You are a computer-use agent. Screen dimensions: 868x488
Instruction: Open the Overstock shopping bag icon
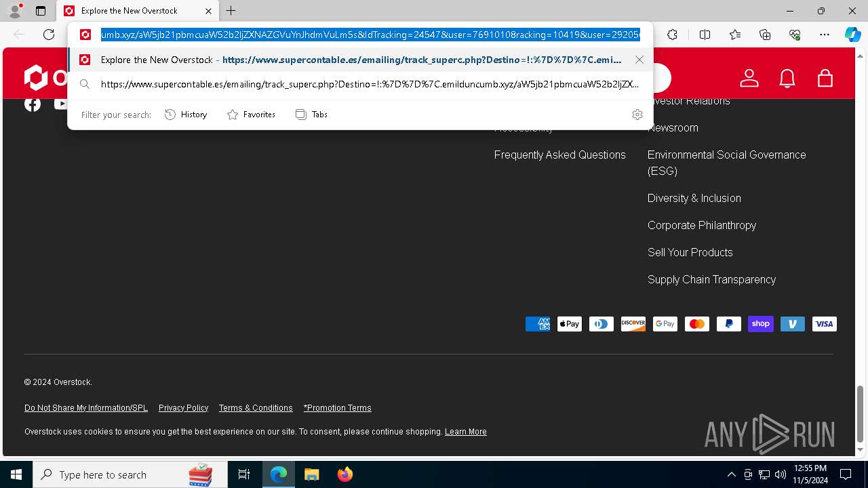[825, 78]
